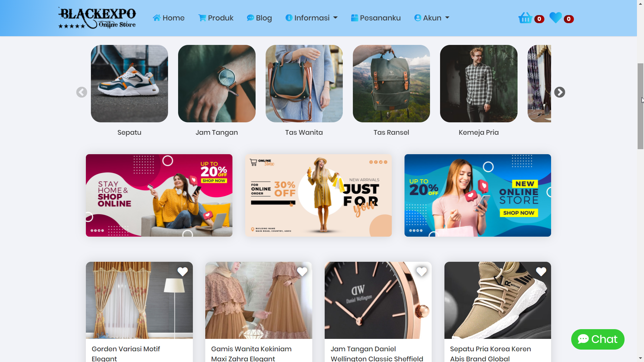Click the Tas Wanita category link
The width and height of the screenshot is (644, 362).
(x=304, y=132)
